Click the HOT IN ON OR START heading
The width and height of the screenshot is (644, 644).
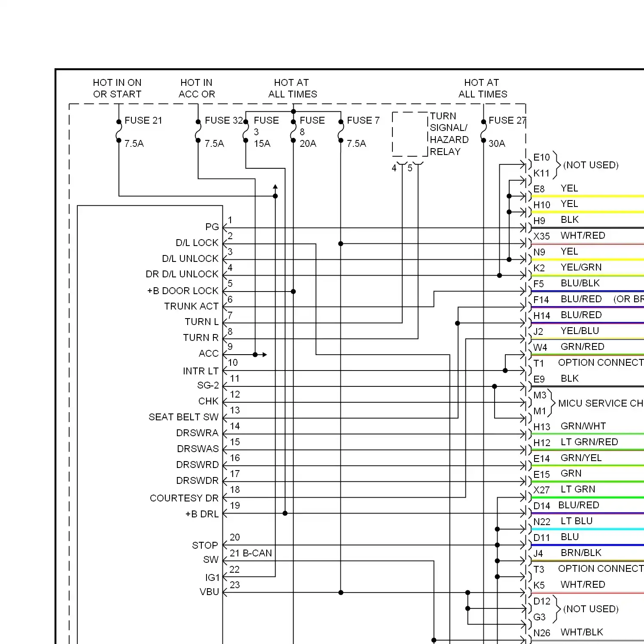tap(117, 88)
